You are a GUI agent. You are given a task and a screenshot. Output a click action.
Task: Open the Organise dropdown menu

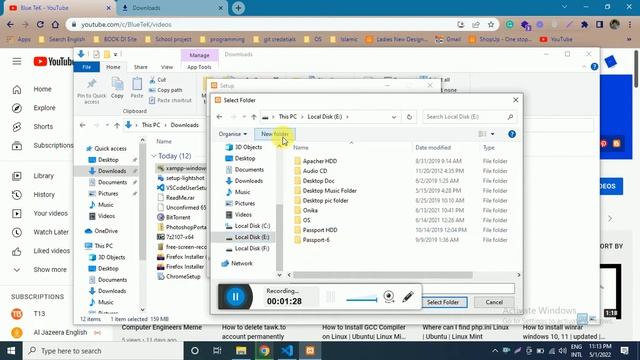[232, 134]
